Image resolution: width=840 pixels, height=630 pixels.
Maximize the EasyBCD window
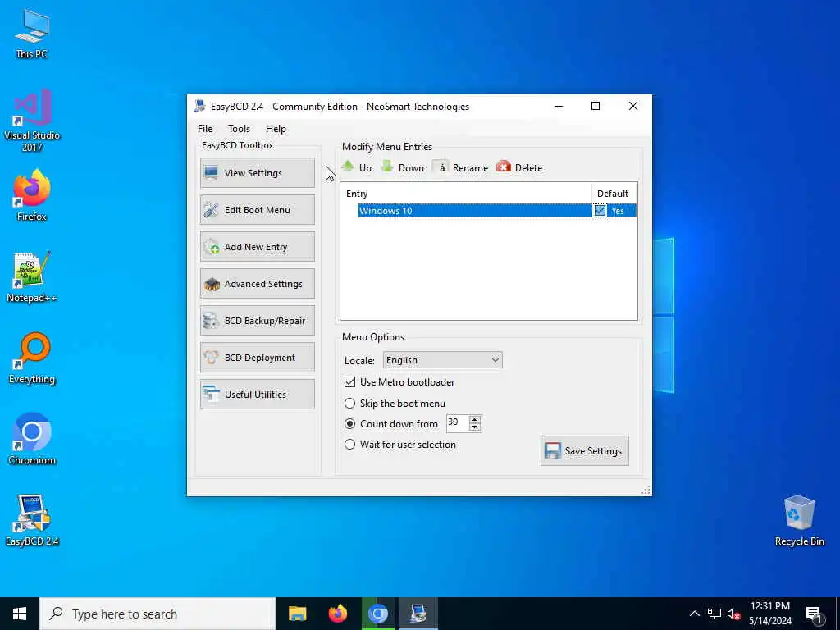pyautogui.click(x=596, y=106)
